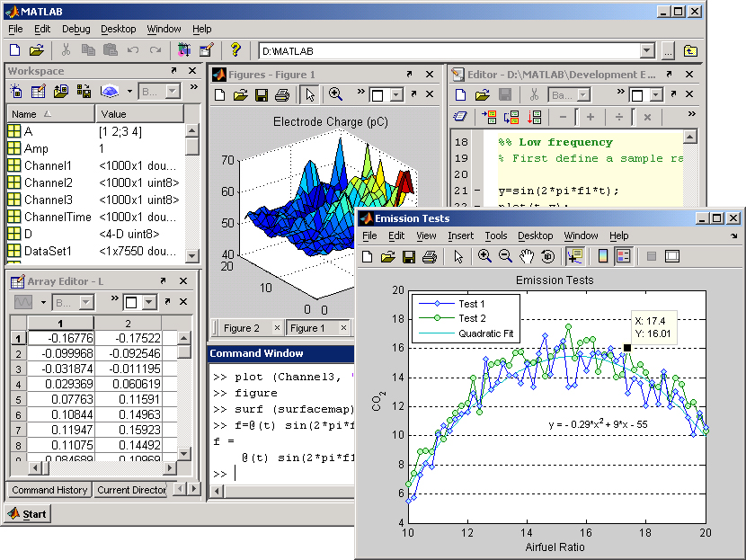Screen dimensions: 746x560
Task: Open the Tools menu in Emission Tests window
Action: tap(496, 236)
